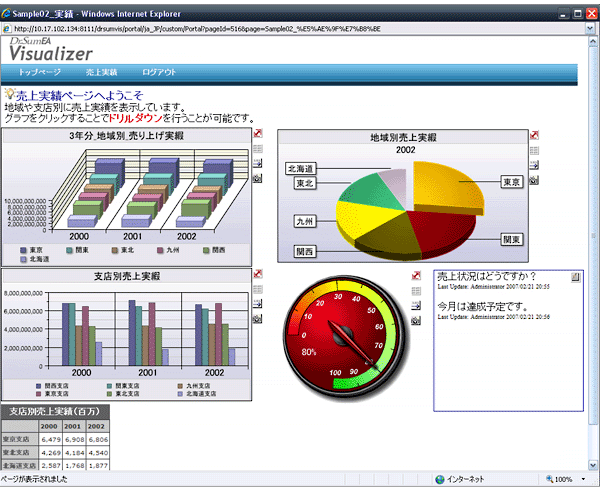
Task: Open the 100% zoom dropdown in the status bar
Action: [x=567, y=479]
